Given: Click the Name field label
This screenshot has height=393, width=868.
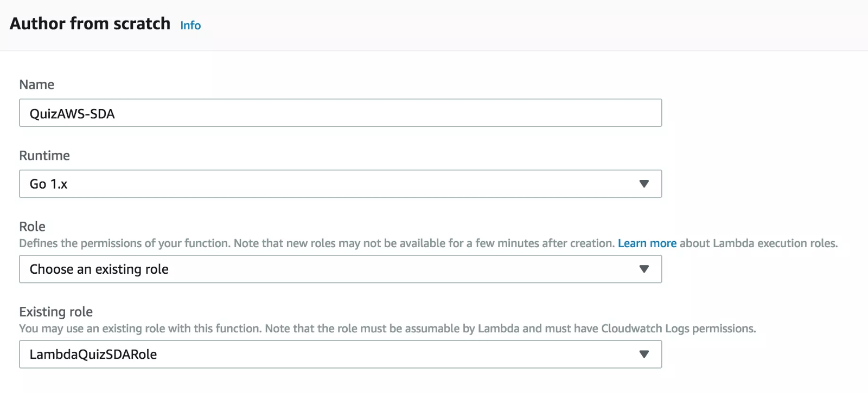Looking at the screenshot, I should (37, 85).
